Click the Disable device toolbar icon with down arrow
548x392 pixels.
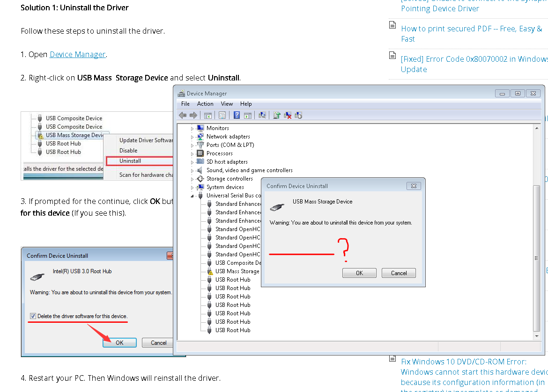(298, 115)
